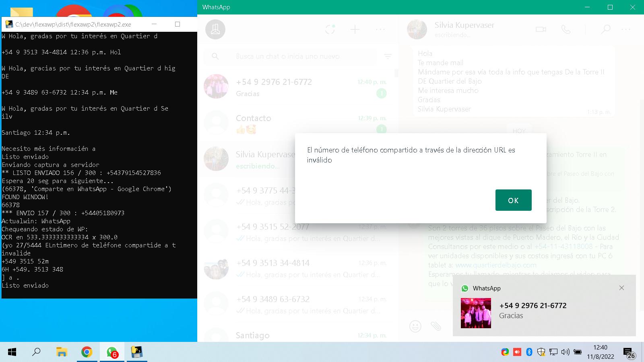The width and height of the screenshot is (644, 362).
Task: Focus the 'Busca un chat o inicia uno nuevo' field
Action: (x=290, y=56)
